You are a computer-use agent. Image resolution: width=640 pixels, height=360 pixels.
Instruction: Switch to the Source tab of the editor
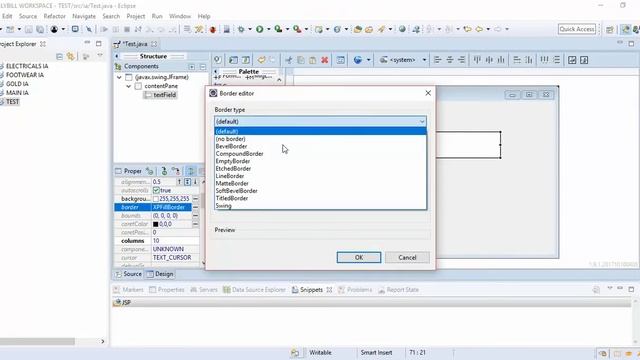(128, 274)
